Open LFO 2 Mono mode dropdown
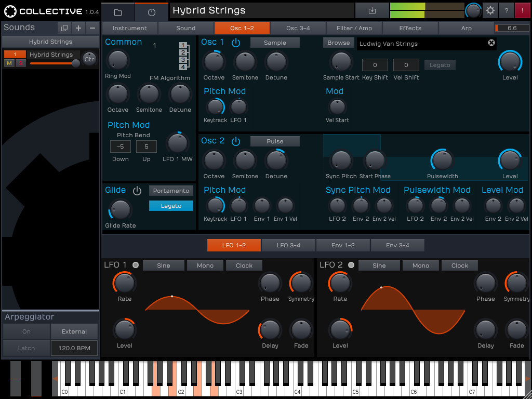The width and height of the screenshot is (532, 399). point(421,265)
